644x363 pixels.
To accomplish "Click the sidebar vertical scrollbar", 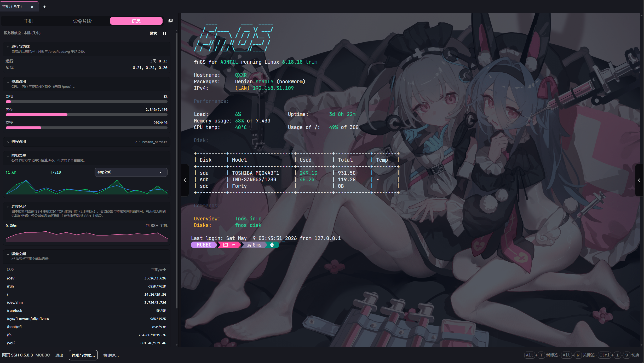I will click(x=176, y=170).
